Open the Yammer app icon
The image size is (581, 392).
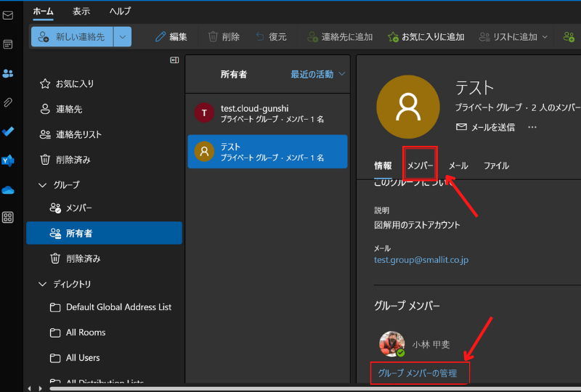pos(8,160)
